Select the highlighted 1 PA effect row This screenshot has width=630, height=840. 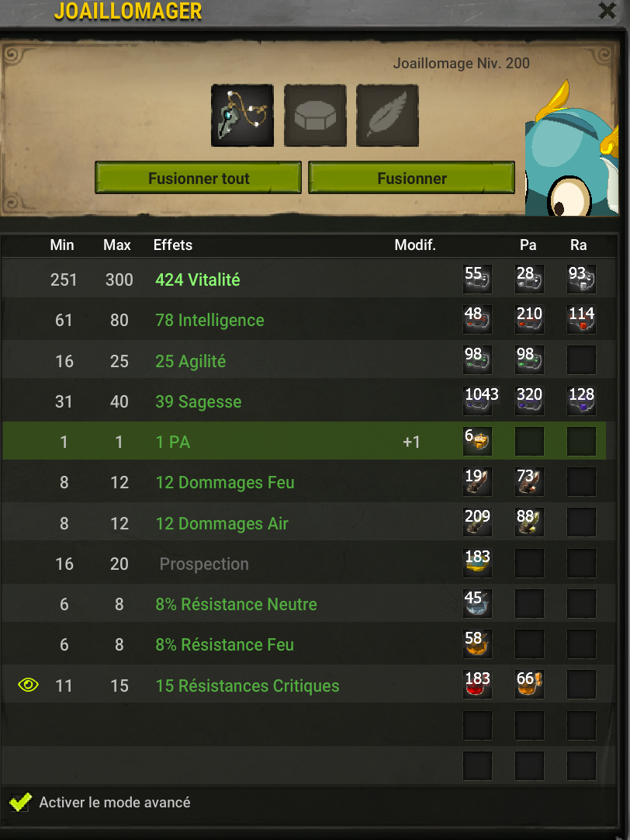(x=305, y=441)
